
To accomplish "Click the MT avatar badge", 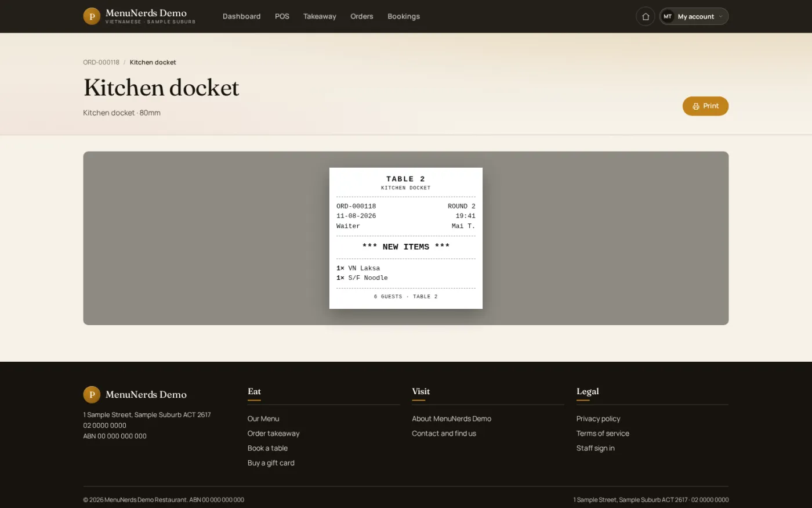I will [668, 16].
